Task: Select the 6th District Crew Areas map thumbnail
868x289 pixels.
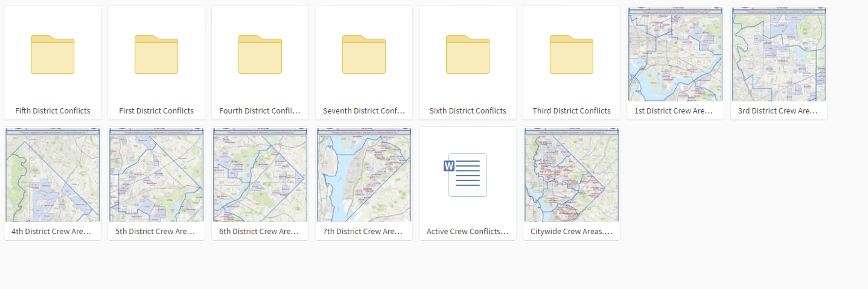Action: (260, 175)
